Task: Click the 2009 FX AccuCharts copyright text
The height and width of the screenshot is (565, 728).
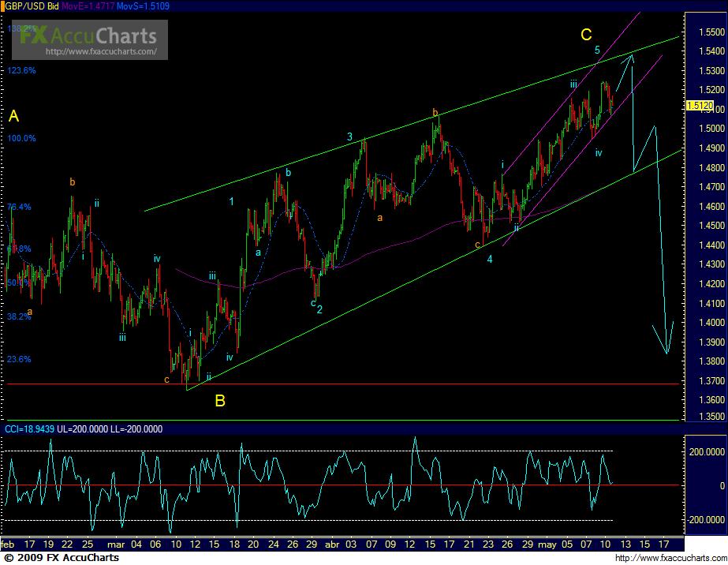Action: point(60,558)
